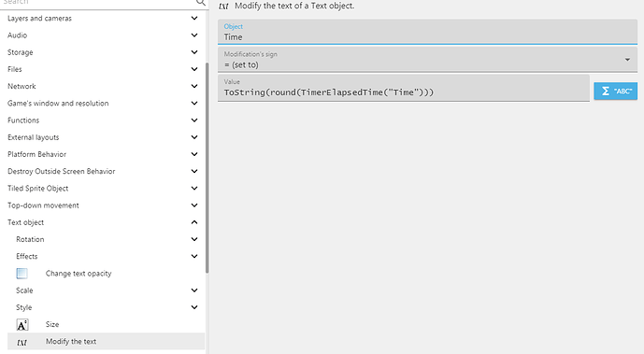Click the Value expression field
The width and height of the screenshot is (644, 354).
pyautogui.click(x=404, y=88)
